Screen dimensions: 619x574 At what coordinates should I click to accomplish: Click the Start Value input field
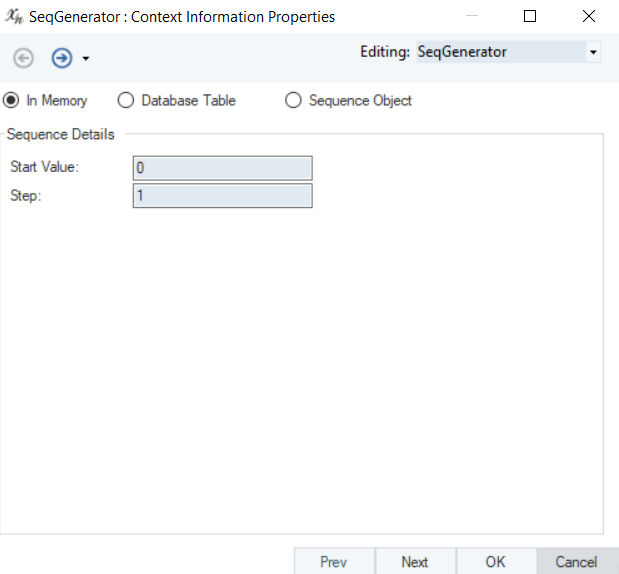[223, 168]
